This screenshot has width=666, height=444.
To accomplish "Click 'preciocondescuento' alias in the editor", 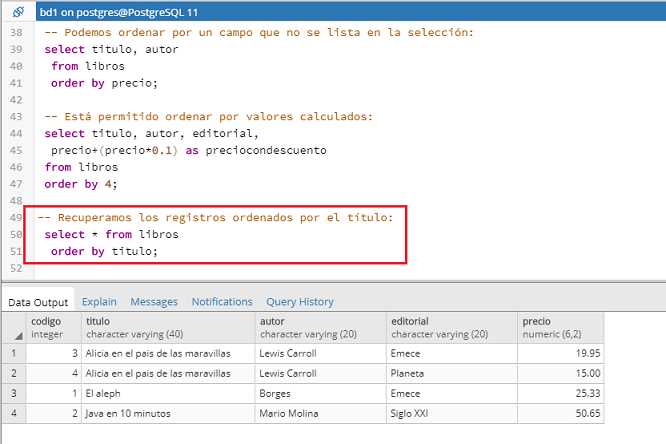I will point(266,150).
